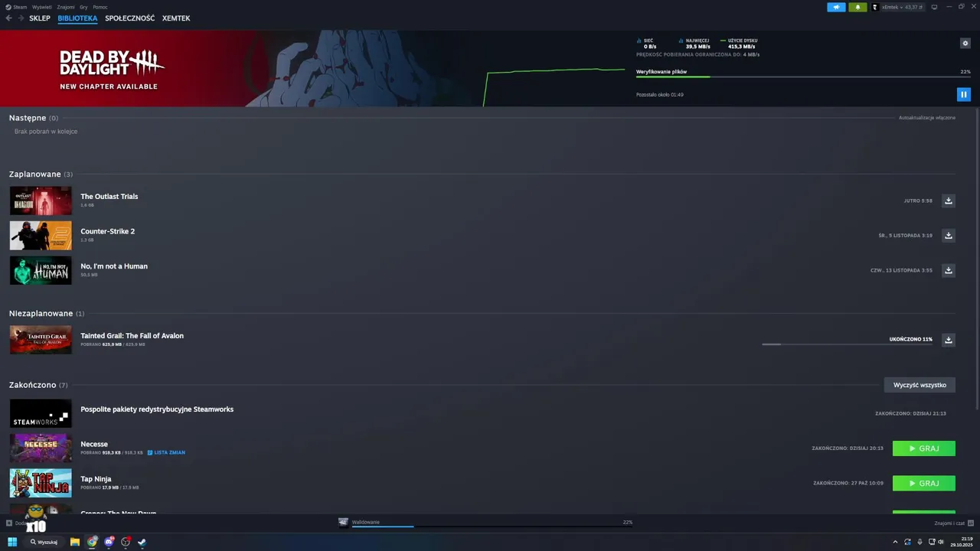Click the Weryfikowanie plików progress bar
The height and width of the screenshot is (551, 980).
click(x=803, y=77)
